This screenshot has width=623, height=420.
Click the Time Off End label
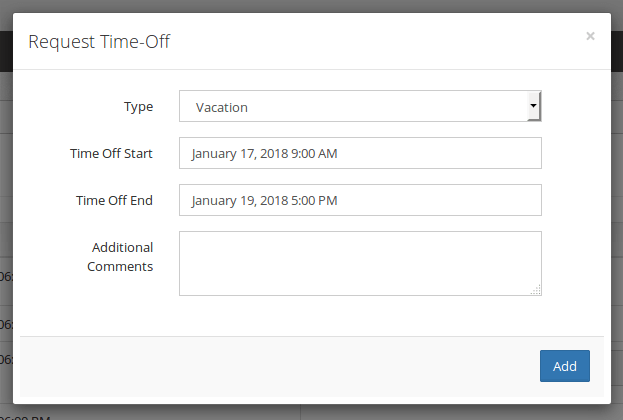click(x=114, y=200)
